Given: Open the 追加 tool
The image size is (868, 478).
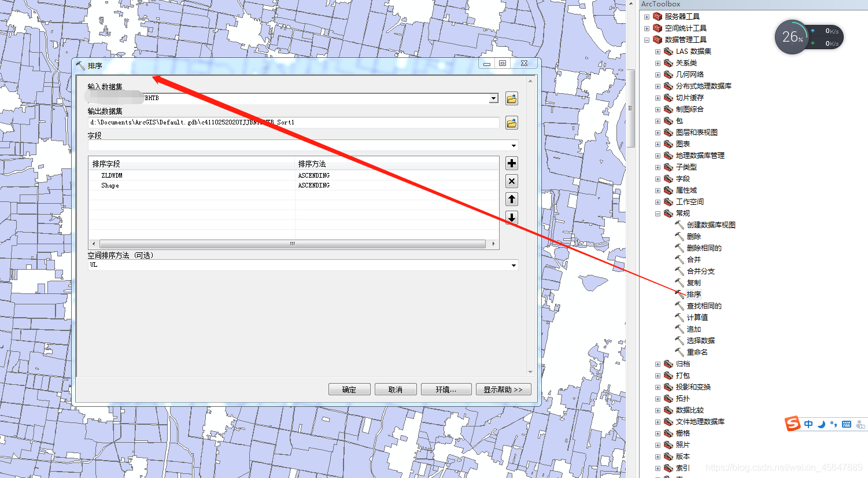Looking at the screenshot, I should click(x=693, y=329).
